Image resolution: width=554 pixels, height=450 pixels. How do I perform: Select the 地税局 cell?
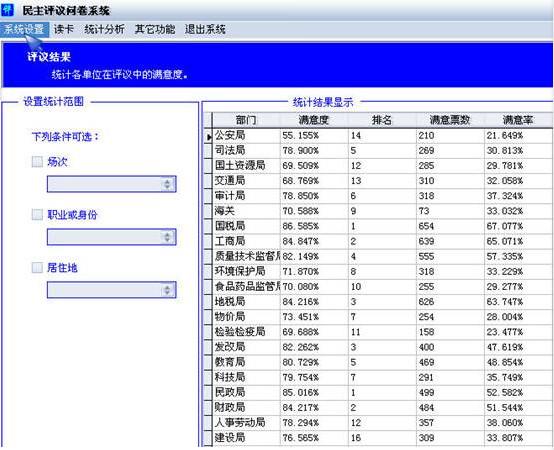click(x=246, y=302)
